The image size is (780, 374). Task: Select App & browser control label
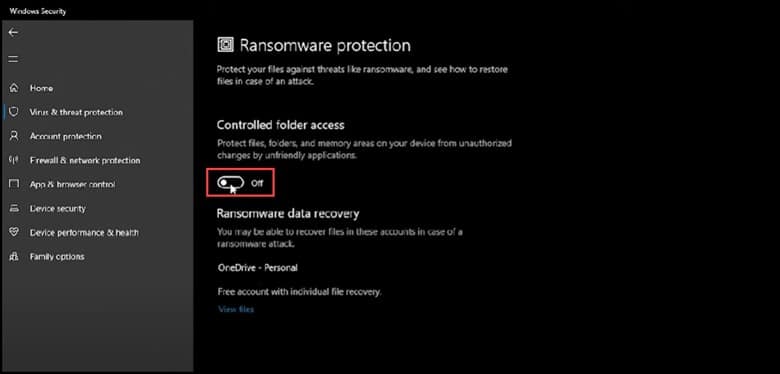tap(73, 185)
